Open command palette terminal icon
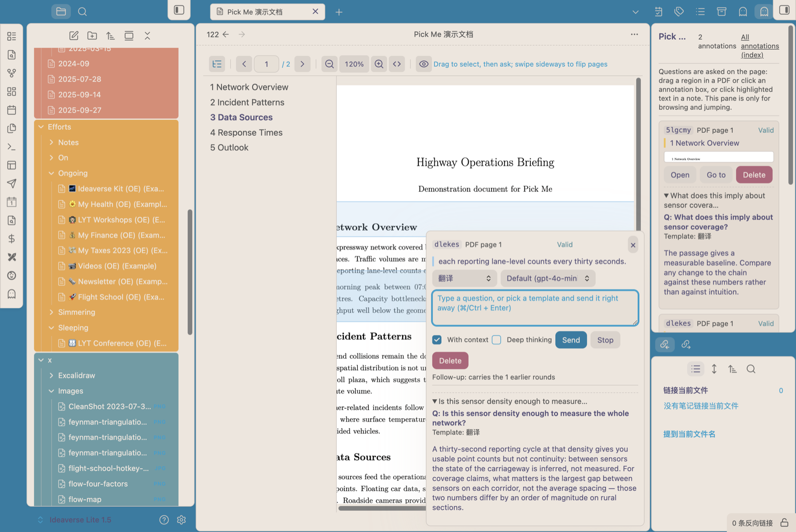Screen dimensions: 796x532 click(12, 147)
